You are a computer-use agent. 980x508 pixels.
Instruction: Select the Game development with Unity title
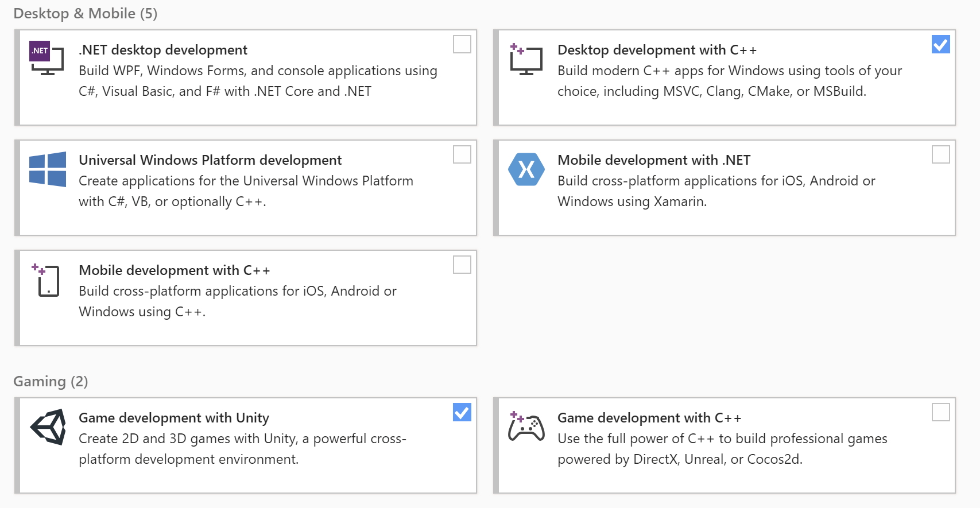[173, 418]
